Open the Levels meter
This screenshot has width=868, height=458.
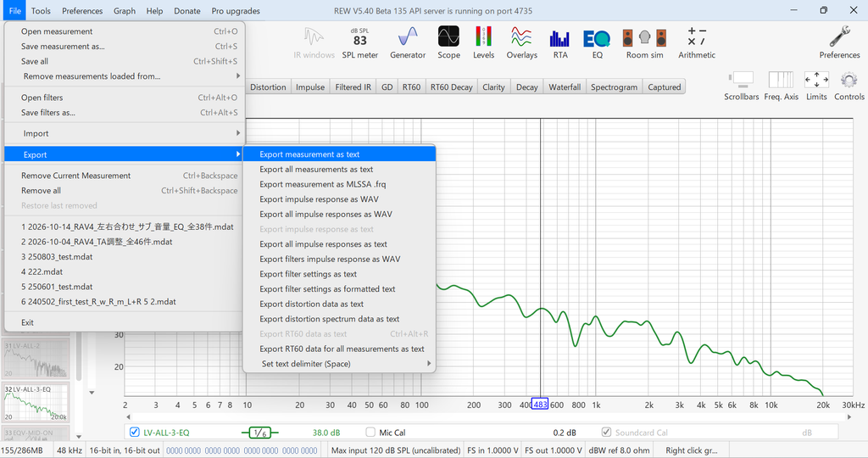click(483, 43)
